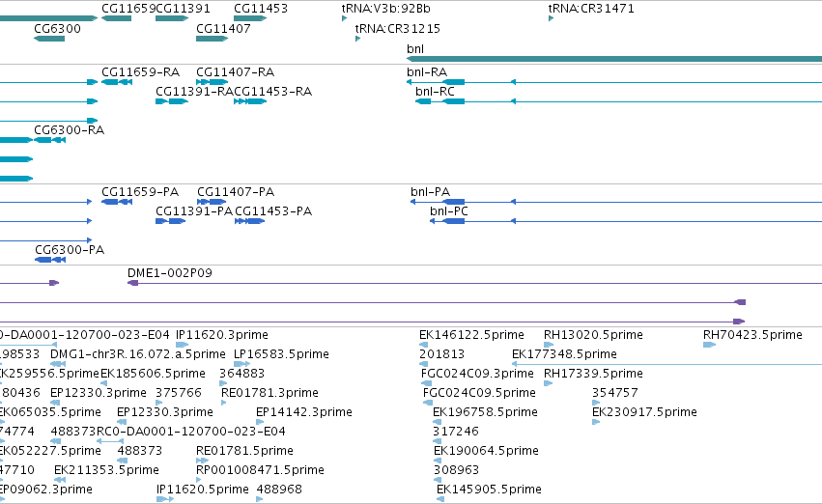
Task: Select EST LP16583.5prime
Action: 281,354
